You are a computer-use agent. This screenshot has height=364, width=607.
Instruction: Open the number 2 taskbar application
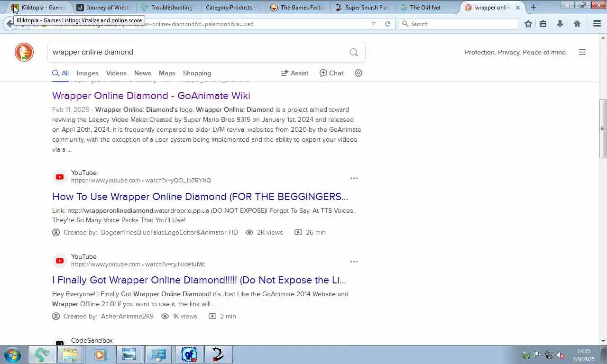coord(219,355)
